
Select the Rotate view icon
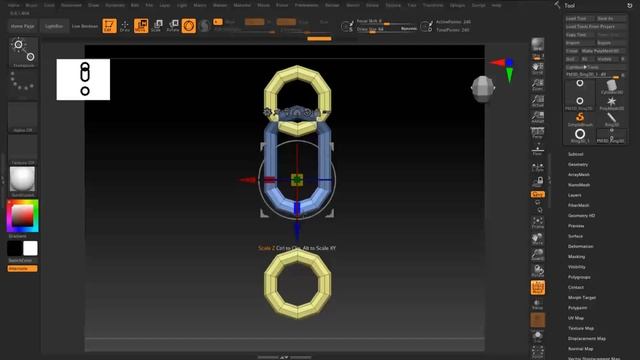[x=538, y=271]
